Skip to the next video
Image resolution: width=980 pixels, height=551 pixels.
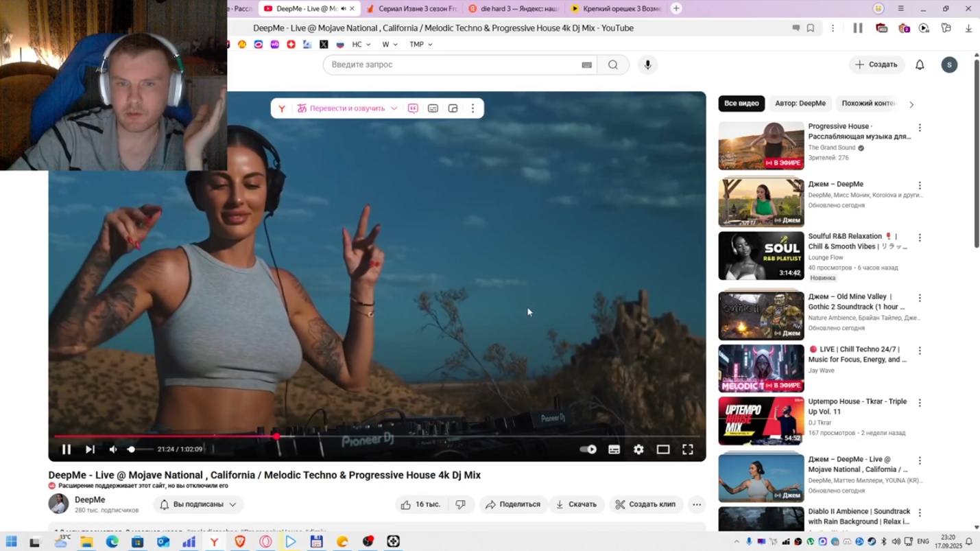click(x=90, y=449)
